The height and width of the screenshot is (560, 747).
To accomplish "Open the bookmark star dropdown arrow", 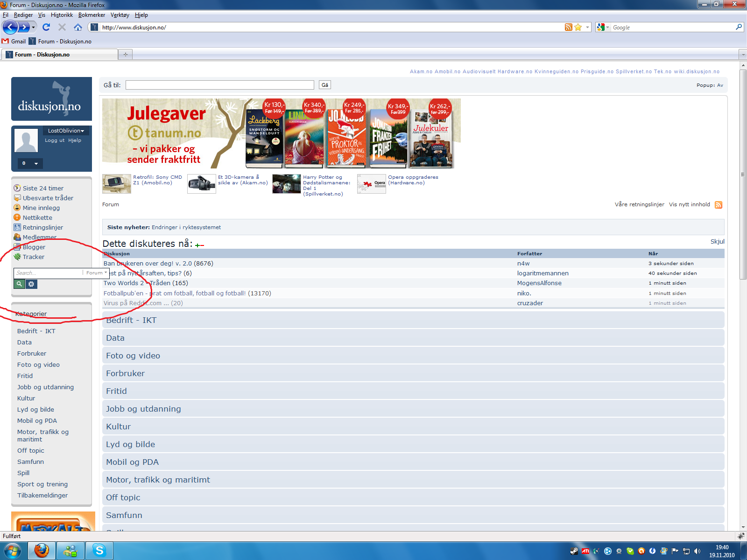I will [x=587, y=27].
